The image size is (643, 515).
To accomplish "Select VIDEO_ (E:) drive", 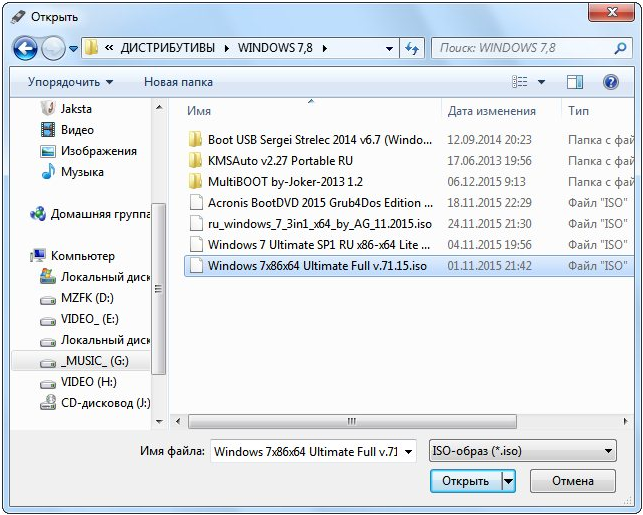I will (x=90, y=319).
